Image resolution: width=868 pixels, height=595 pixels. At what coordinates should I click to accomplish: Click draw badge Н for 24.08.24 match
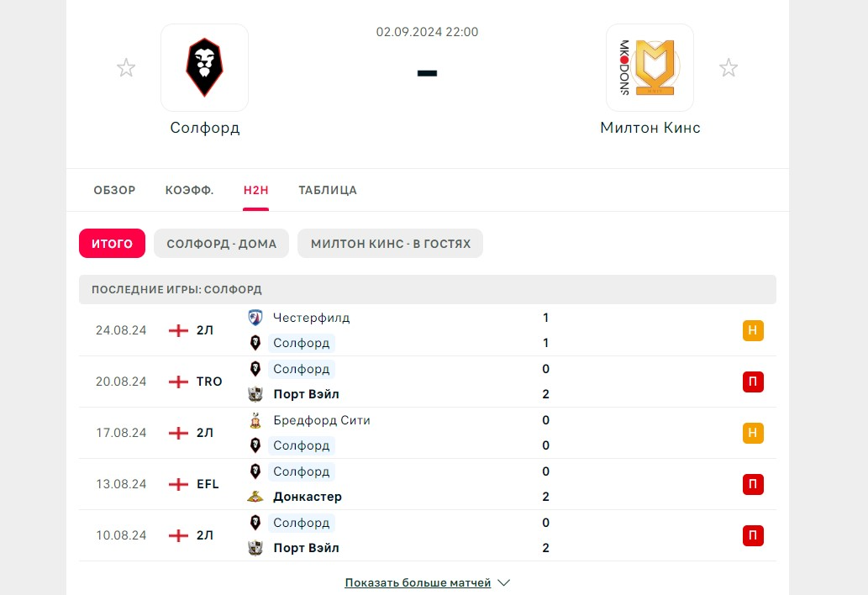[x=753, y=330]
